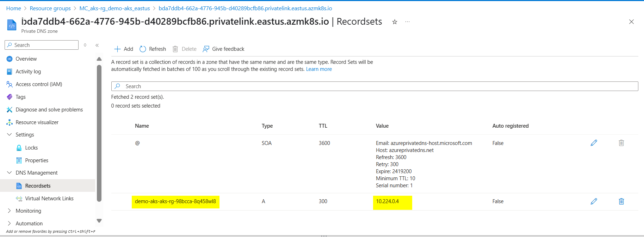644x237 pixels.
Task: Open Virtual Network Links
Action: [49, 199]
